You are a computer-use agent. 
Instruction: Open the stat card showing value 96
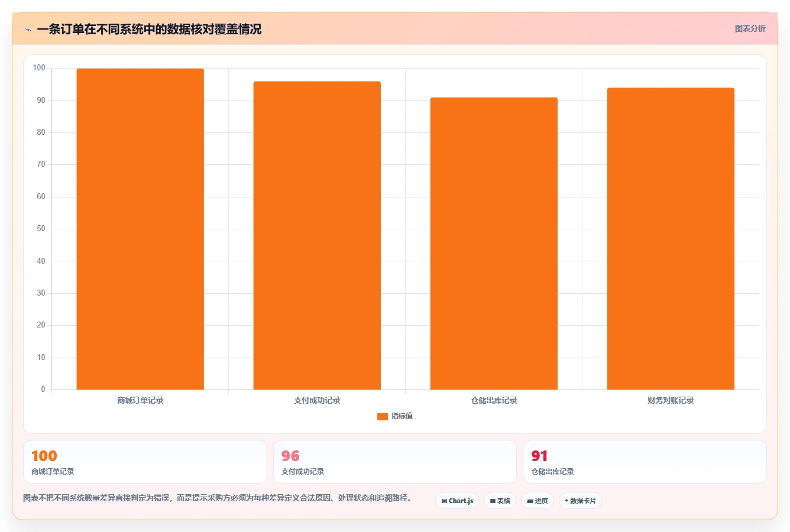395,462
